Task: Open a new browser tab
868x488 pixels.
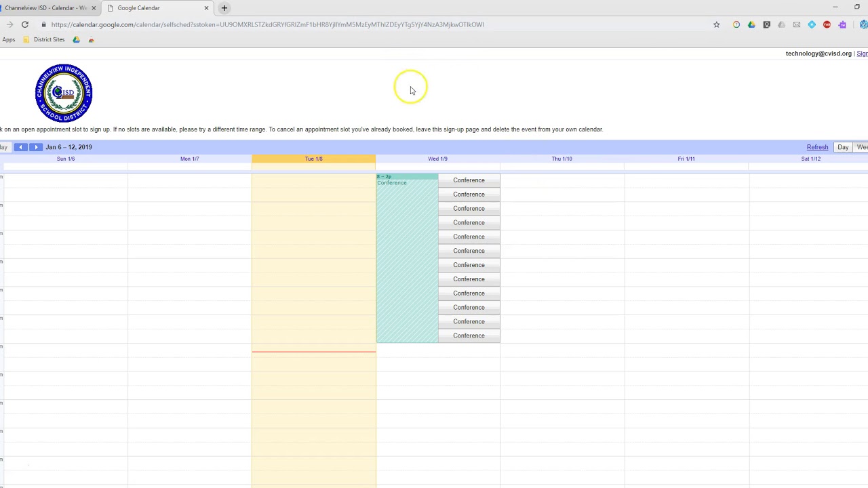Action: tap(224, 8)
